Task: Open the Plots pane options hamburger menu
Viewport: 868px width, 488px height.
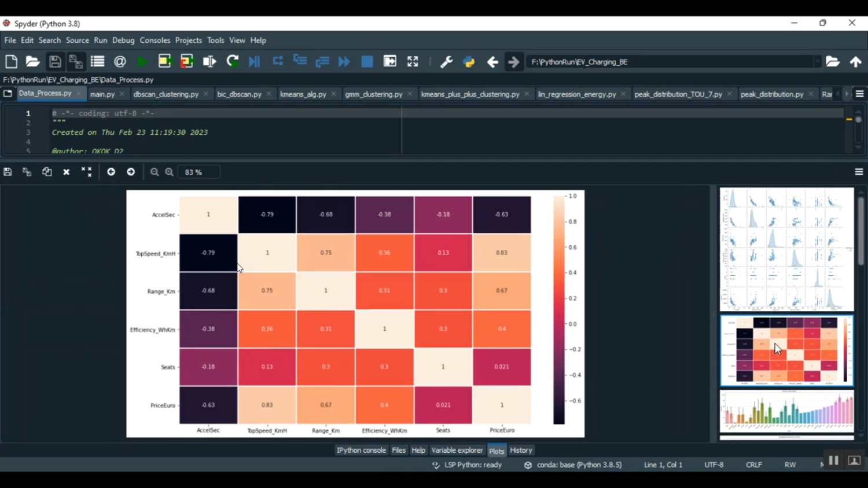Action: click(859, 172)
